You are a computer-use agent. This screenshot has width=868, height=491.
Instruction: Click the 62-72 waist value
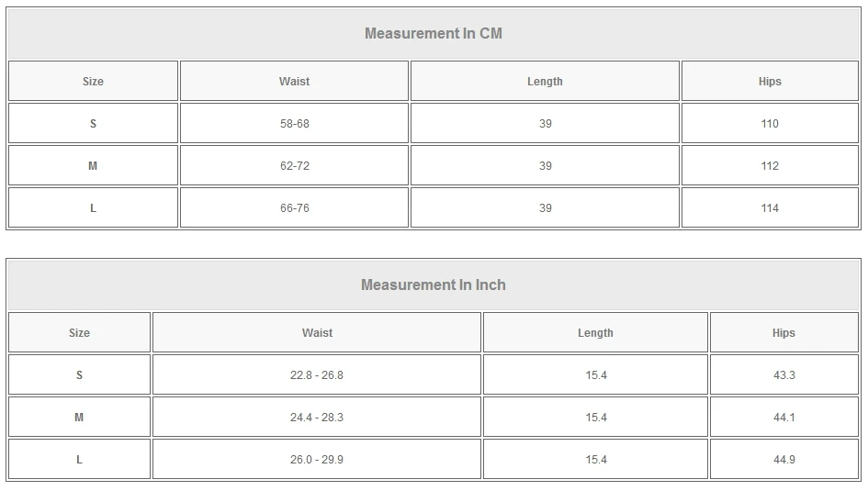click(x=294, y=166)
